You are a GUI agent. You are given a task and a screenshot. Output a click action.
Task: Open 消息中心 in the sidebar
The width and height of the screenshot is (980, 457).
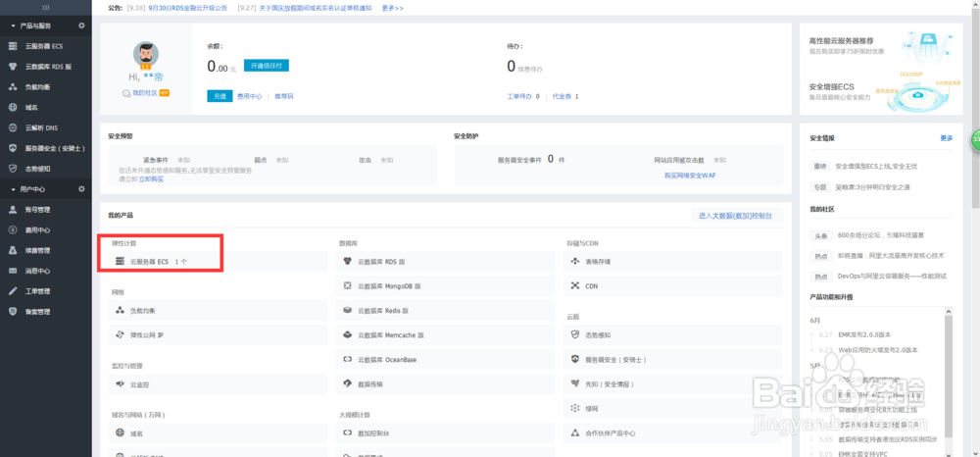tap(46, 271)
